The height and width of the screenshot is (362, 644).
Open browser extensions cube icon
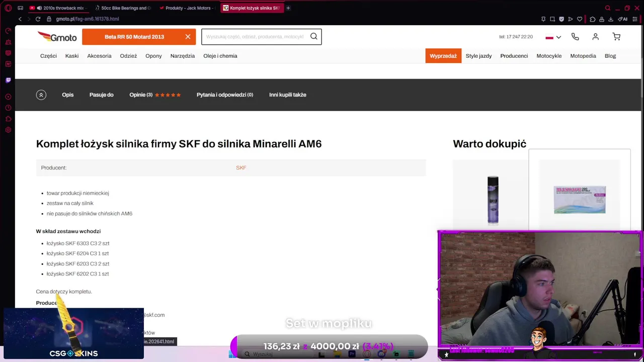(x=593, y=19)
